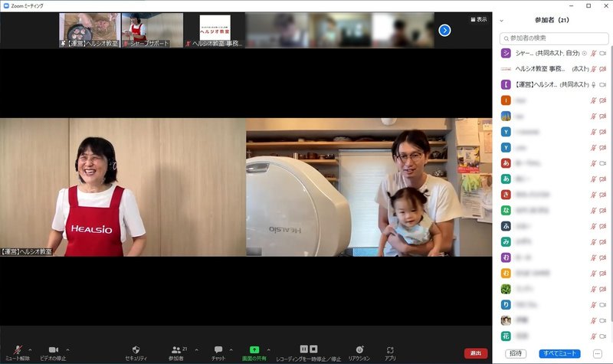The width and height of the screenshot is (613, 364).
Task: Click the tower photo avatar in participants
Action: click(x=506, y=116)
